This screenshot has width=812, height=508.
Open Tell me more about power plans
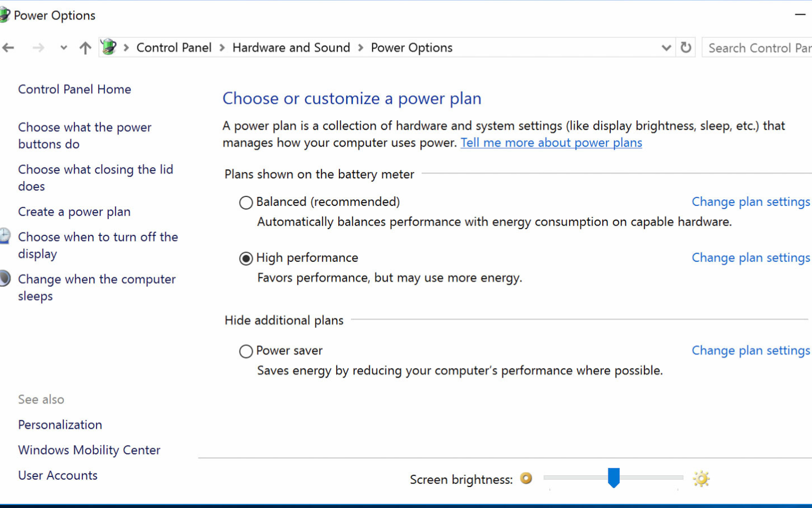(x=551, y=143)
